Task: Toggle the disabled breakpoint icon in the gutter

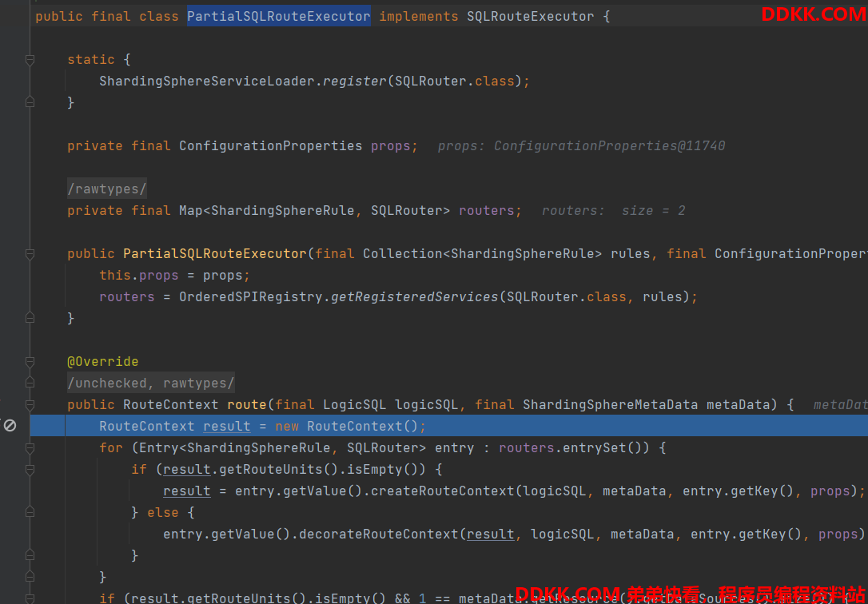Action: click(10, 426)
